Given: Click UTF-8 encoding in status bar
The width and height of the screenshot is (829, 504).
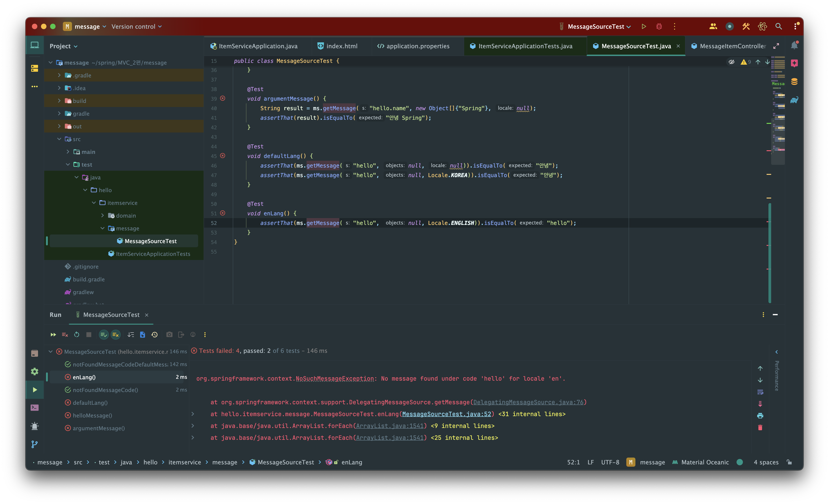Looking at the screenshot, I should tap(610, 462).
